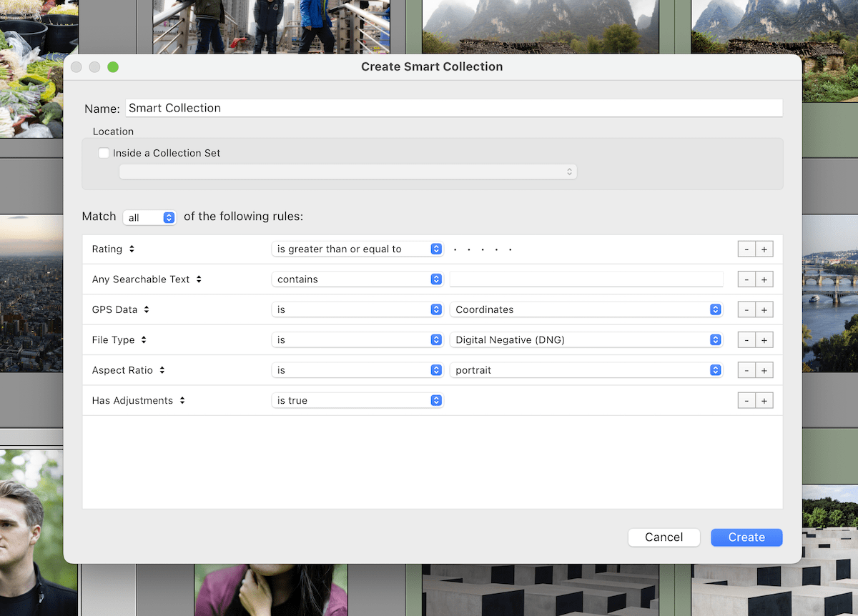Change portrait in the Aspect Ratio dropdown
The height and width of the screenshot is (616, 858).
tap(586, 369)
